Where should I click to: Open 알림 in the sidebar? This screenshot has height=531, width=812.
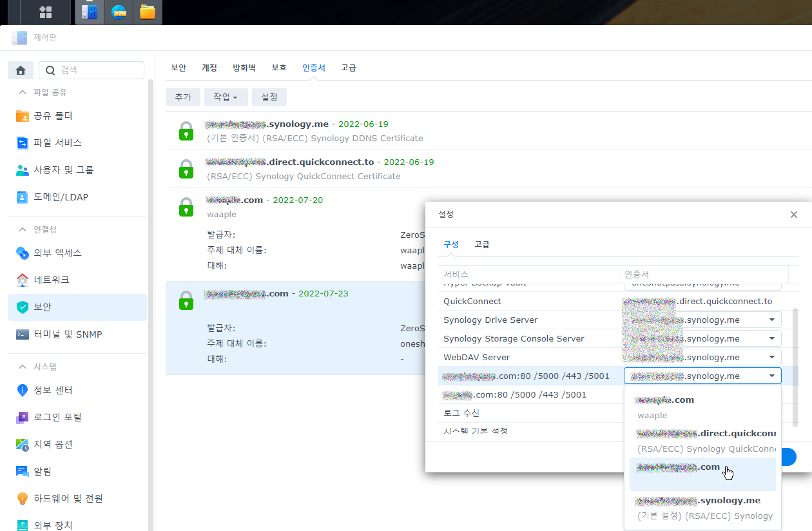coord(77,472)
